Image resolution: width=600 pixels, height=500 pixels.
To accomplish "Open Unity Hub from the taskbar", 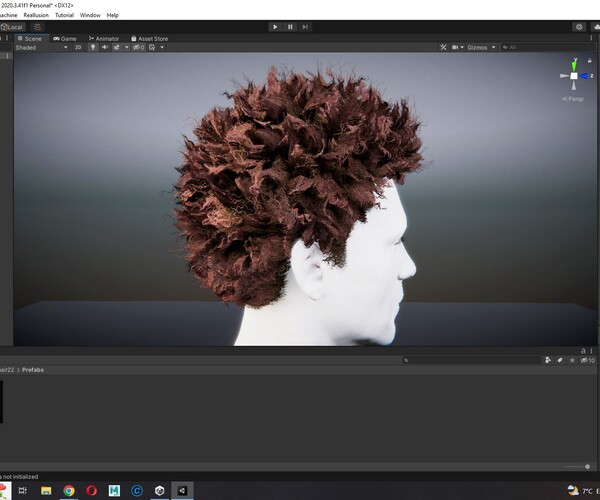I will (x=160, y=490).
